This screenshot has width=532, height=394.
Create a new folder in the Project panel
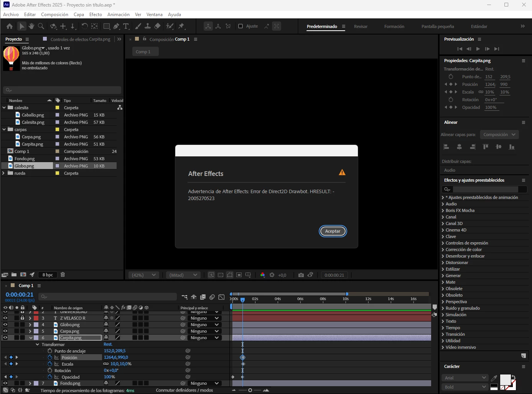(14, 274)
